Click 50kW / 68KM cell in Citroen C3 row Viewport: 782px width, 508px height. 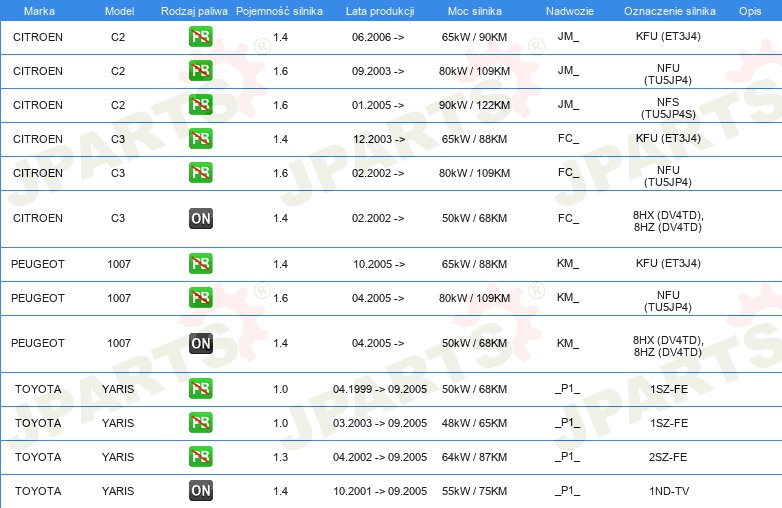pos(474,218)
